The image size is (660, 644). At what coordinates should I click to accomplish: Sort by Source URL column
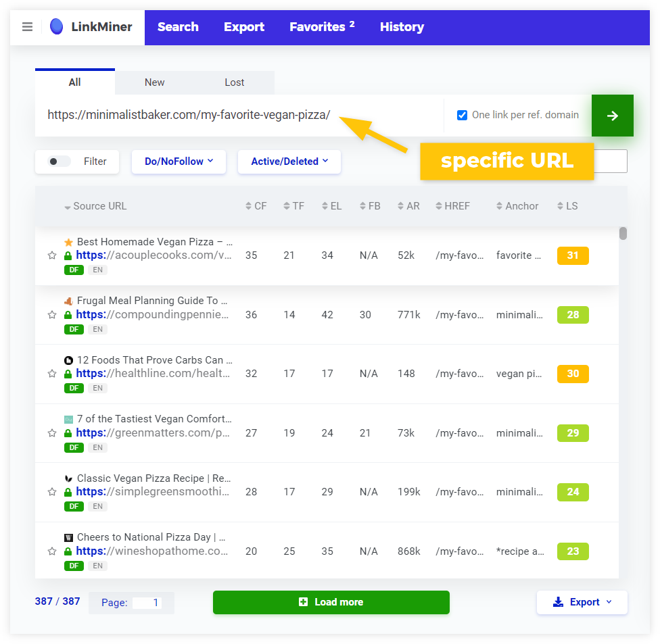(x=95, y=206)
